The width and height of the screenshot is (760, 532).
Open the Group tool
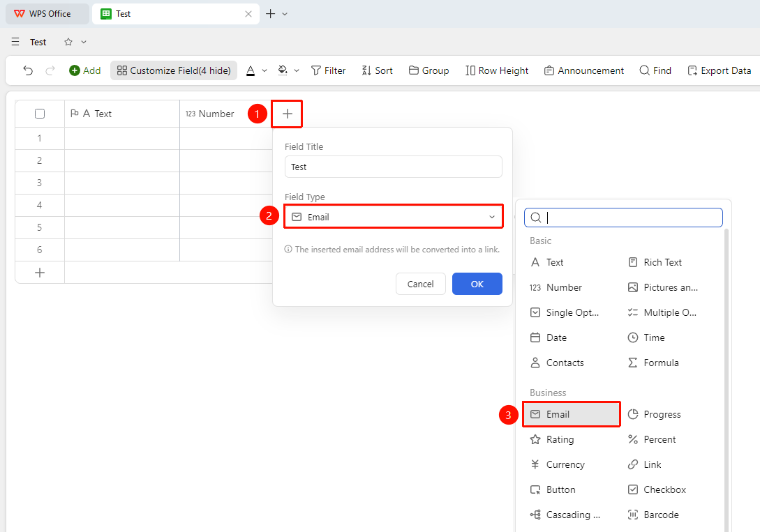[x=429, y=70]
